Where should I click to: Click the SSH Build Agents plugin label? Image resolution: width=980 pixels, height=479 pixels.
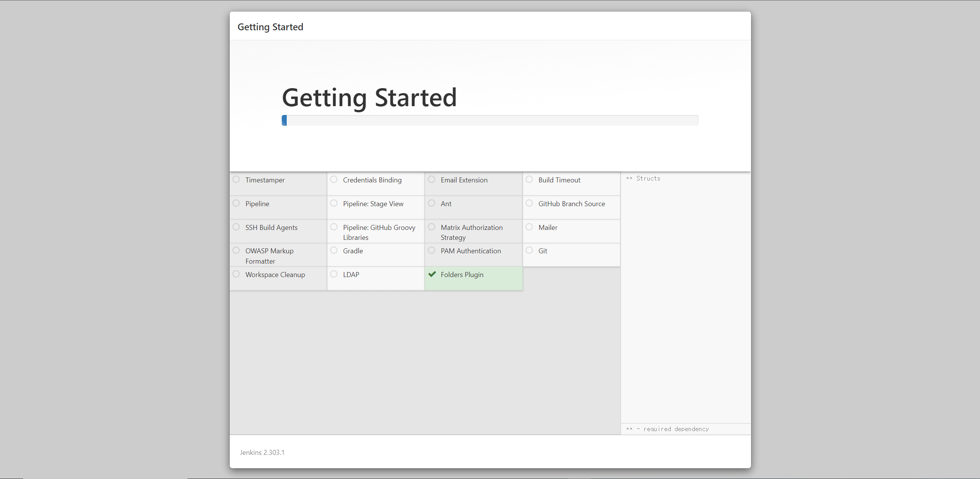[x=271, y=228]
